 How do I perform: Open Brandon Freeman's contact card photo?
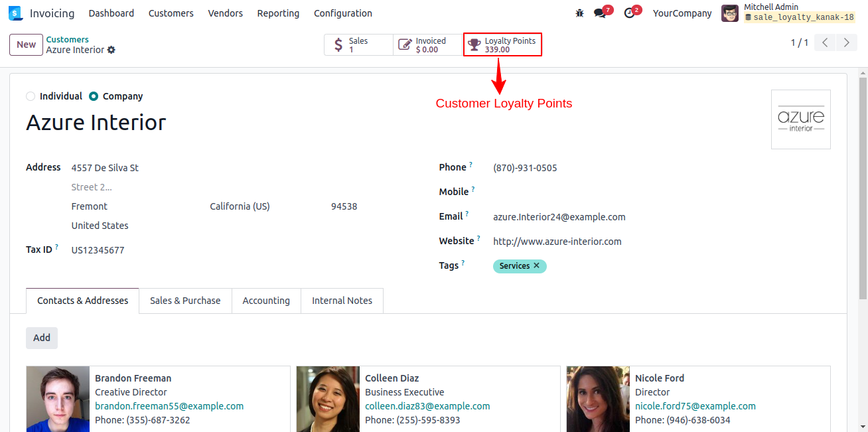tap(58, 399)
